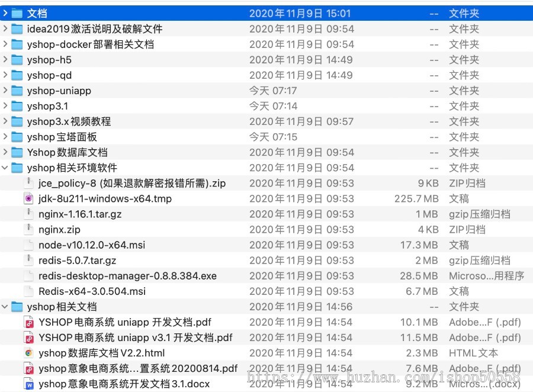Screen dimensions: 533x392
Task: Click the 225.7 MB size value
Action: click(416, 198)
